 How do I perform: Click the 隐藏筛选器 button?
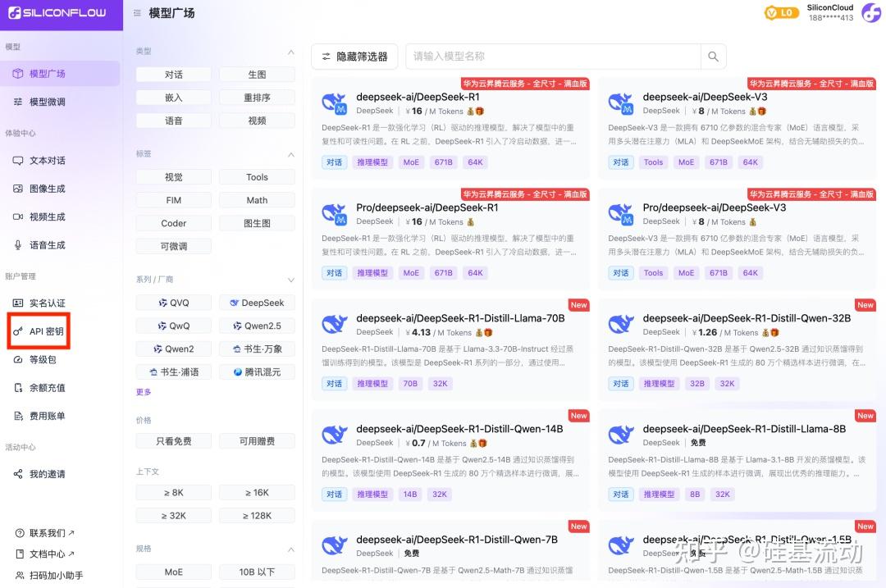pyautogui.click(x=354, y=56)
